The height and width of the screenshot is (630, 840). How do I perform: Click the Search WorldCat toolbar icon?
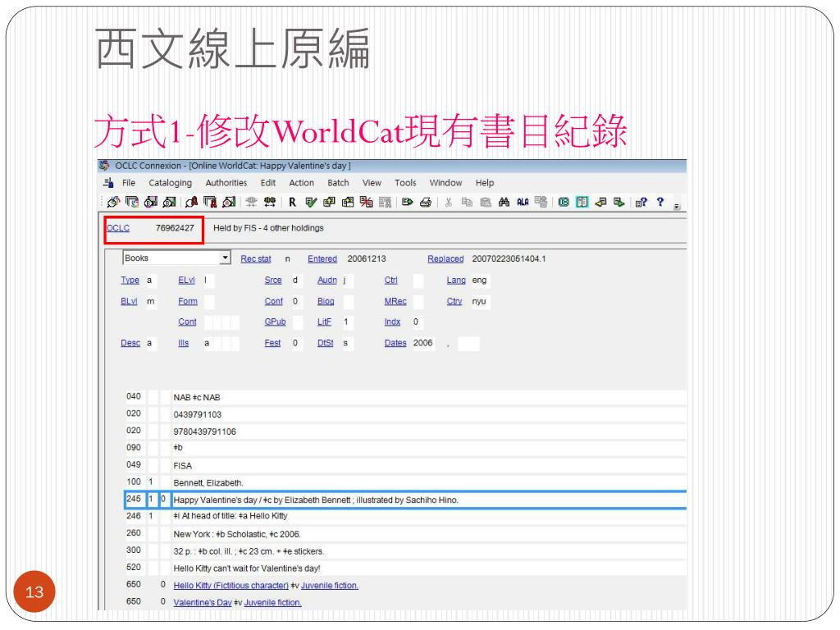[x=113, y=202]
